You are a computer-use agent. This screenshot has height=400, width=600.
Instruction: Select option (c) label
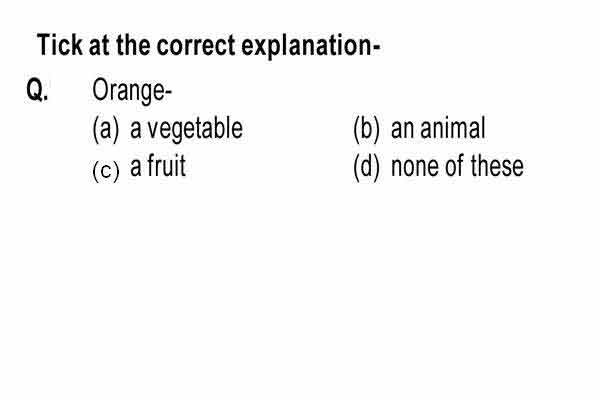click(106, 171)
